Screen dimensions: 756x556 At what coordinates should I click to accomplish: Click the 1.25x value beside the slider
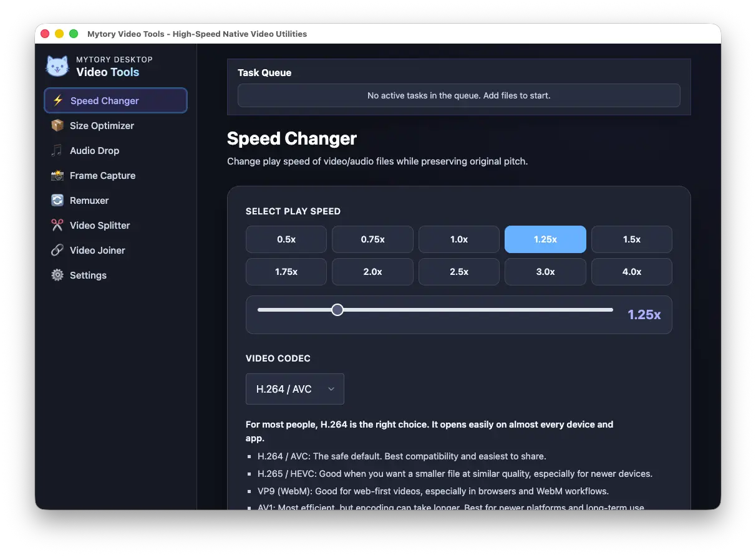(x=644, y=315)
